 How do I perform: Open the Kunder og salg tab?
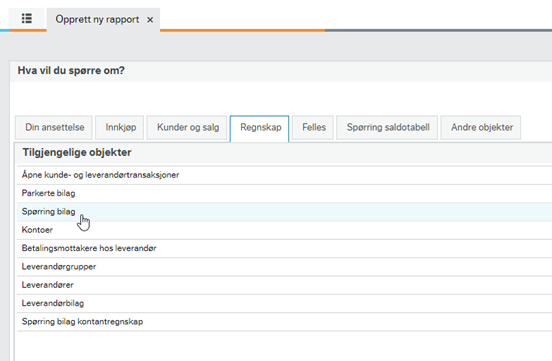pos(188,127)
